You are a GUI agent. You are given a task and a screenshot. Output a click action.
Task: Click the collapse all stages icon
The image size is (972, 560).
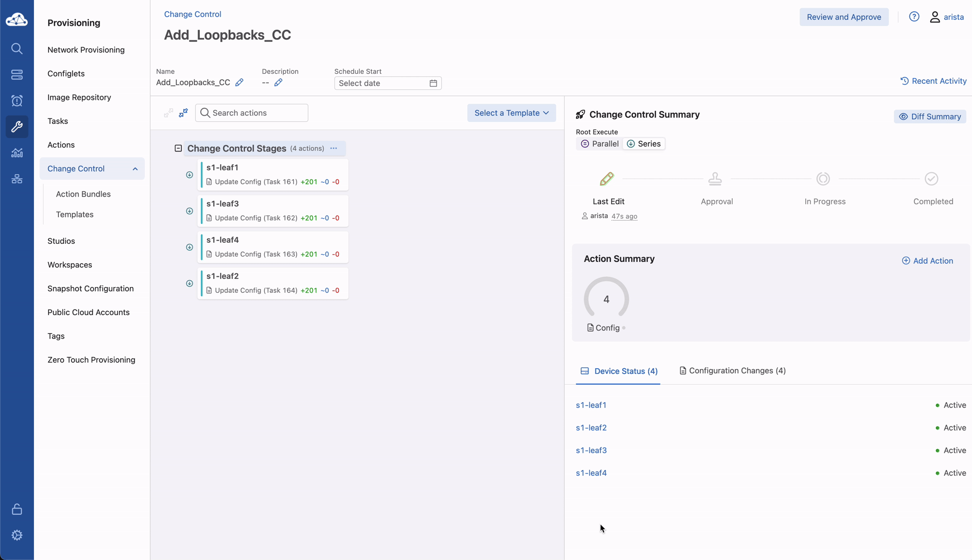(x=183, y=113)
